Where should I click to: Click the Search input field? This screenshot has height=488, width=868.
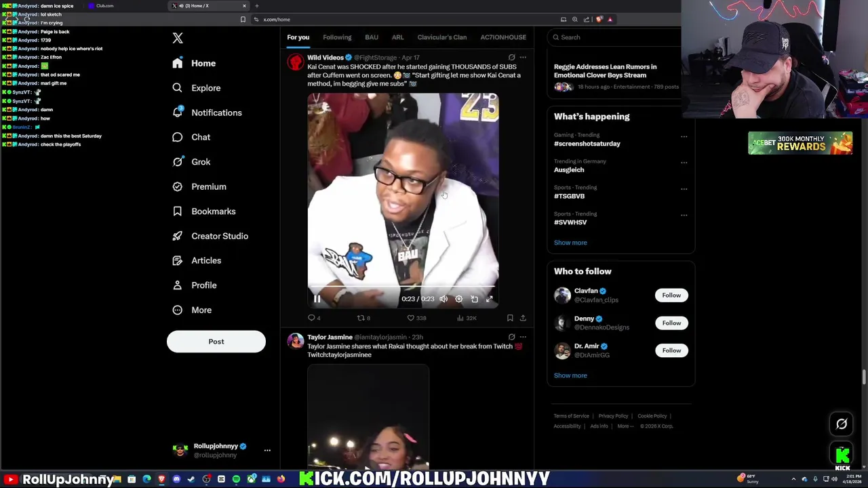point(617,37)
